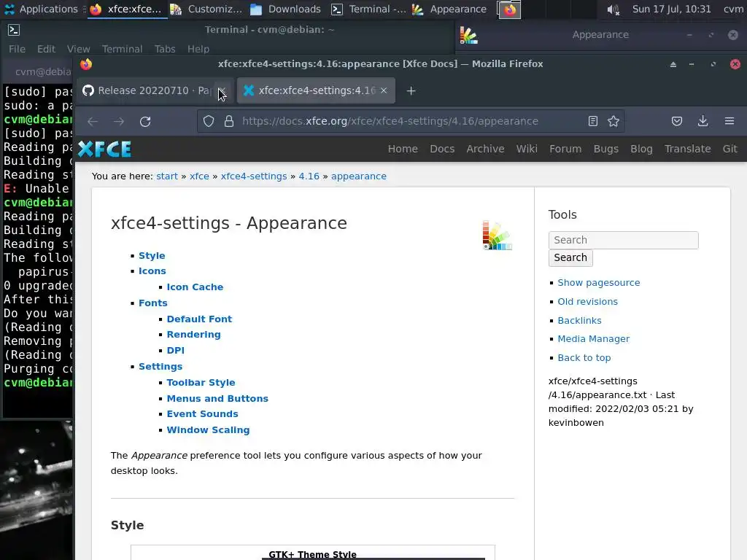Click Show pagesource in Tools

(599, 283)
